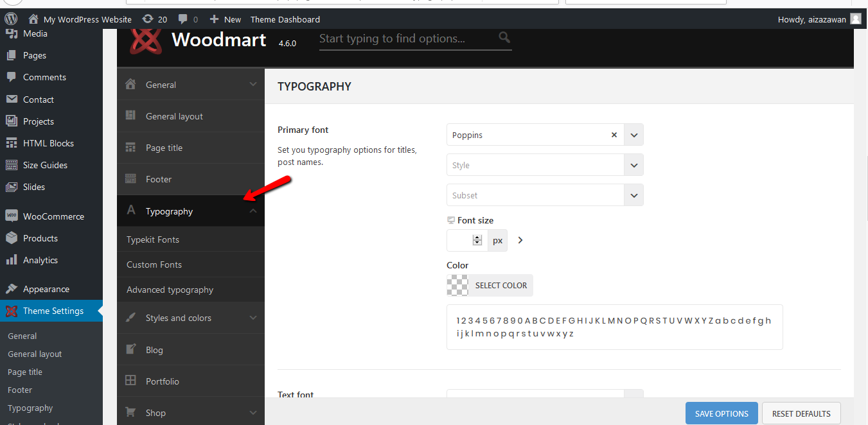
Task: Open Advanced typography subsection
Action: point(191,290)
